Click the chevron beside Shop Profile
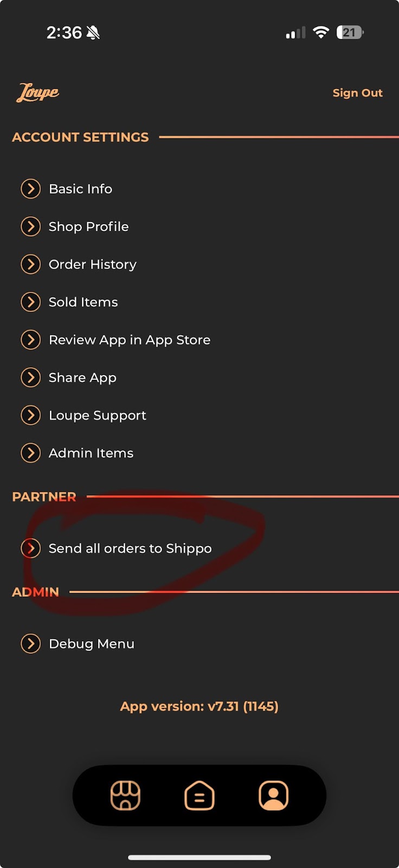399x868 pixels. coord(31,227)
